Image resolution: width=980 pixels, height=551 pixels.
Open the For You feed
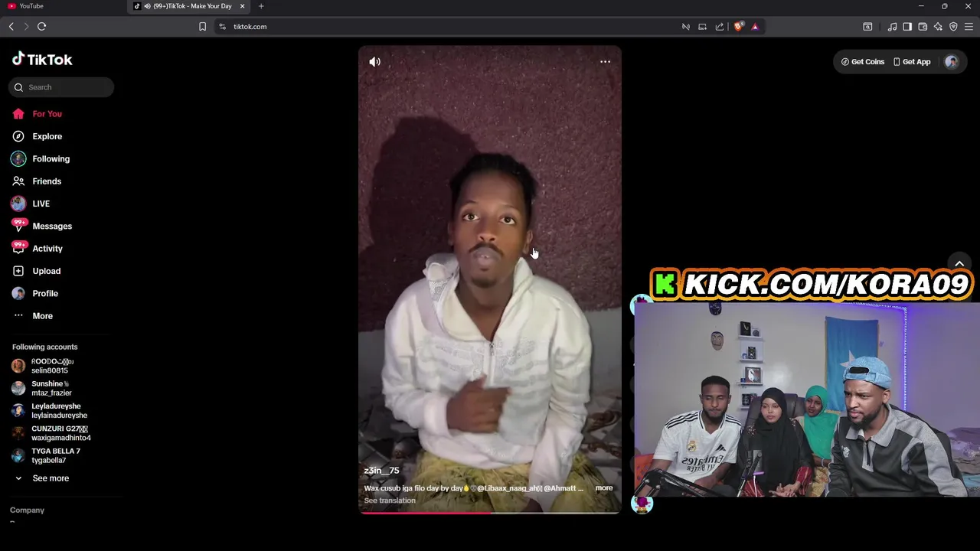point(47,114)
